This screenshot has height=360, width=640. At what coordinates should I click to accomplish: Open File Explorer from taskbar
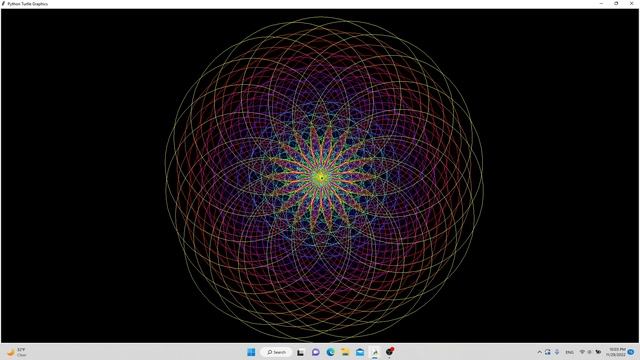pos(345,352)
